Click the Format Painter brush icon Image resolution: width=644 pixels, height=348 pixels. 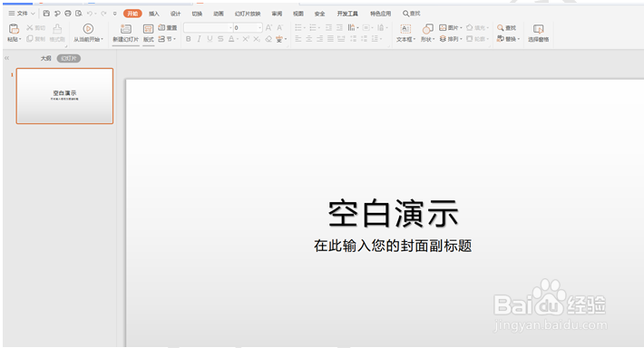[57, 29]
